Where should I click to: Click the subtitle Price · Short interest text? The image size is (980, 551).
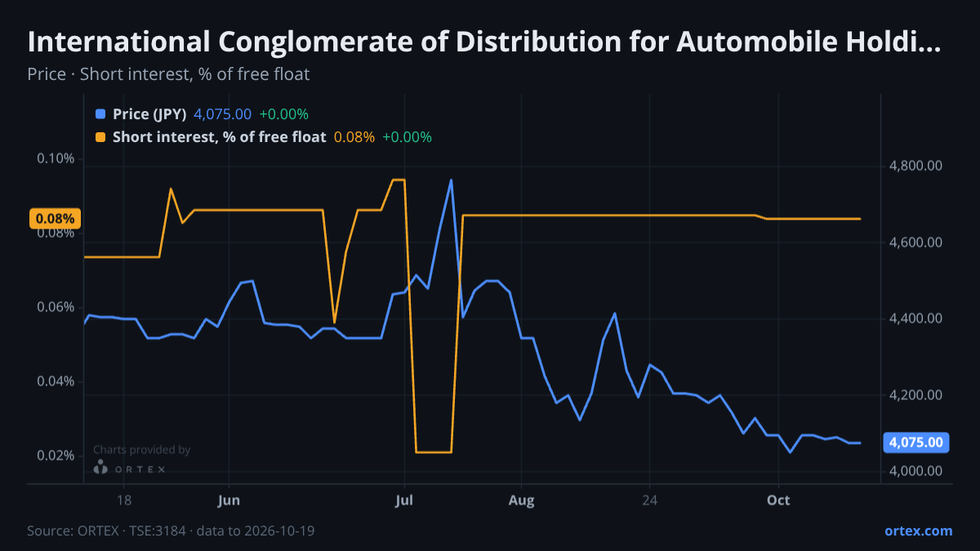click(168, 74)
